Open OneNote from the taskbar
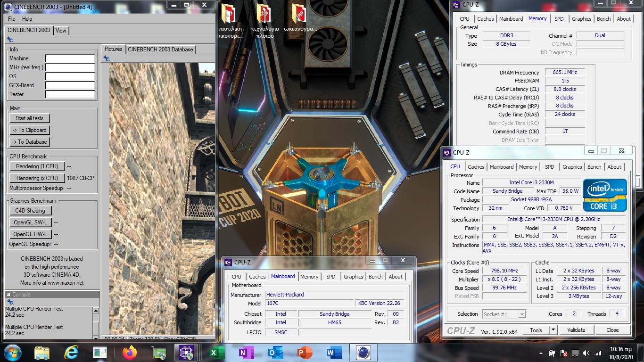Image resolution: width=644 pixels, height=362 pixels. 246,353
